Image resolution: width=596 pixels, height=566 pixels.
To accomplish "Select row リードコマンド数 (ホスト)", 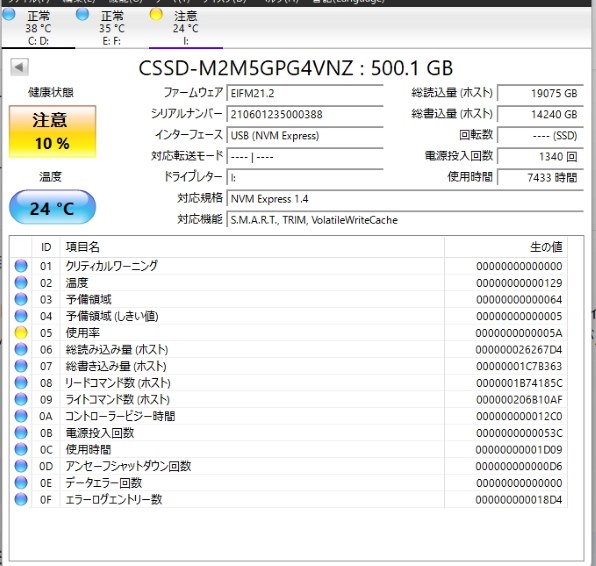I will pyautogui.click(x=289, y=383).
